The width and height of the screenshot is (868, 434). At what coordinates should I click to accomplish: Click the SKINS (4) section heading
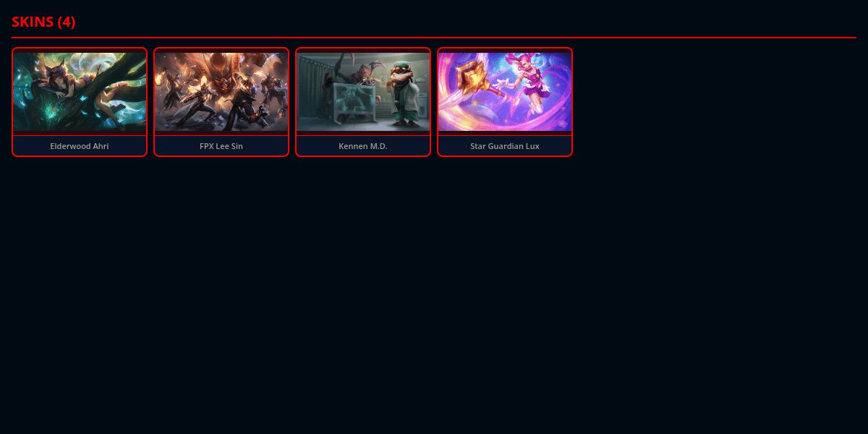(43, 22)
